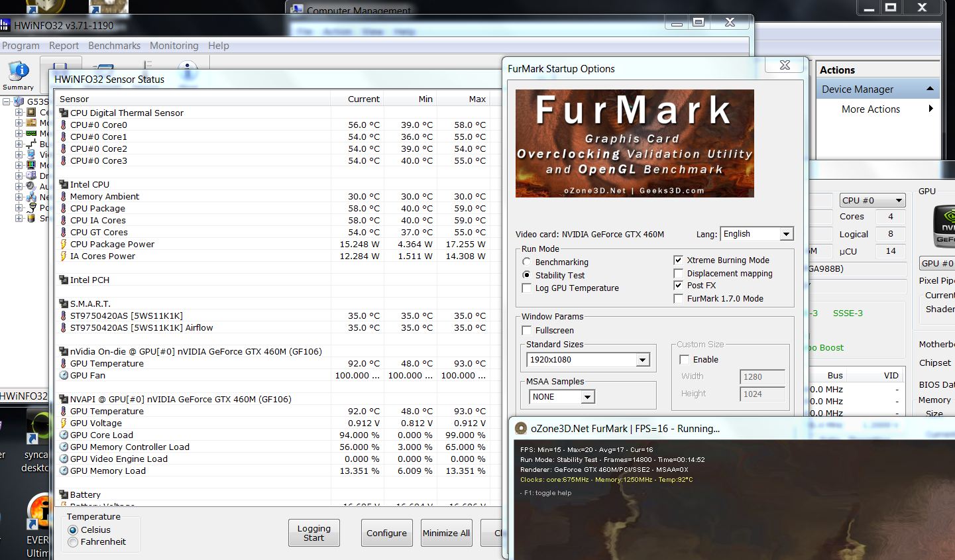This screenshot has width=955, height=560.
Task: Click the Custom Size Height field
Action: point(762,394)
